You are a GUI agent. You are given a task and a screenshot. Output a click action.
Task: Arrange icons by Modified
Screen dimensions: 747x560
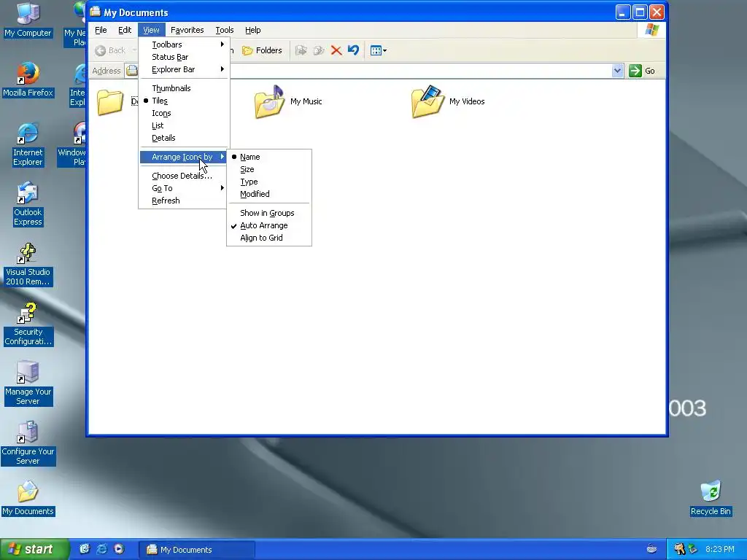point(269,194)
